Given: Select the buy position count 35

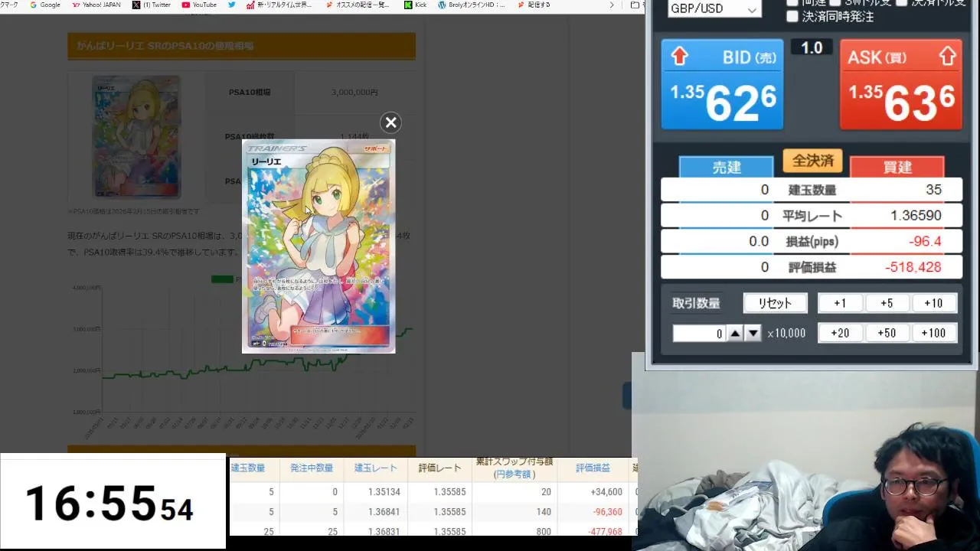Looking at the screenshot, I should (933, 190).
